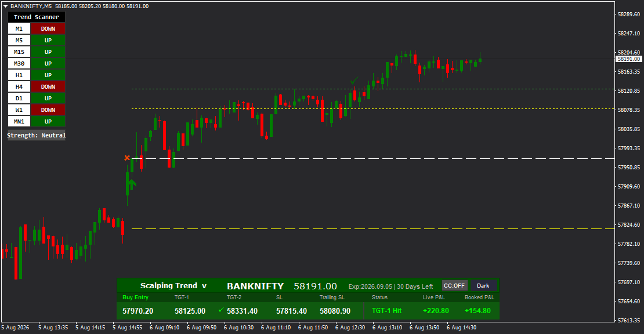
Task: Open the Scalping Trend dropdown arrow
Action: point(204,286)
